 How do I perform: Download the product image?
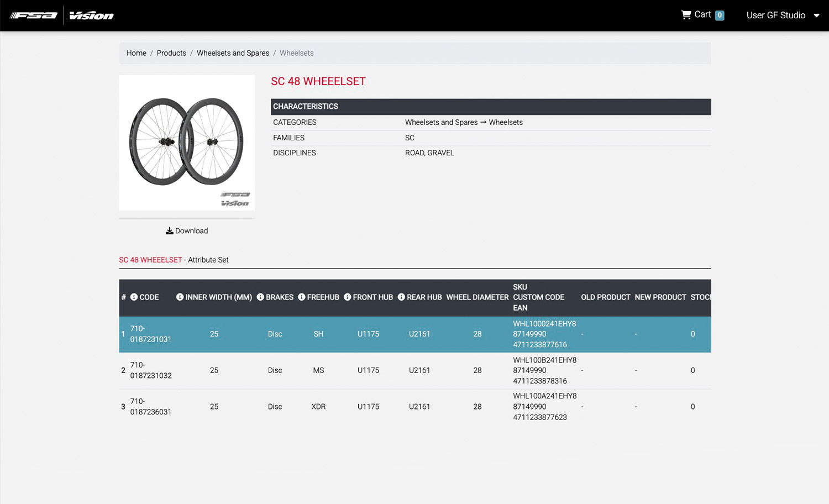[187, 231]
